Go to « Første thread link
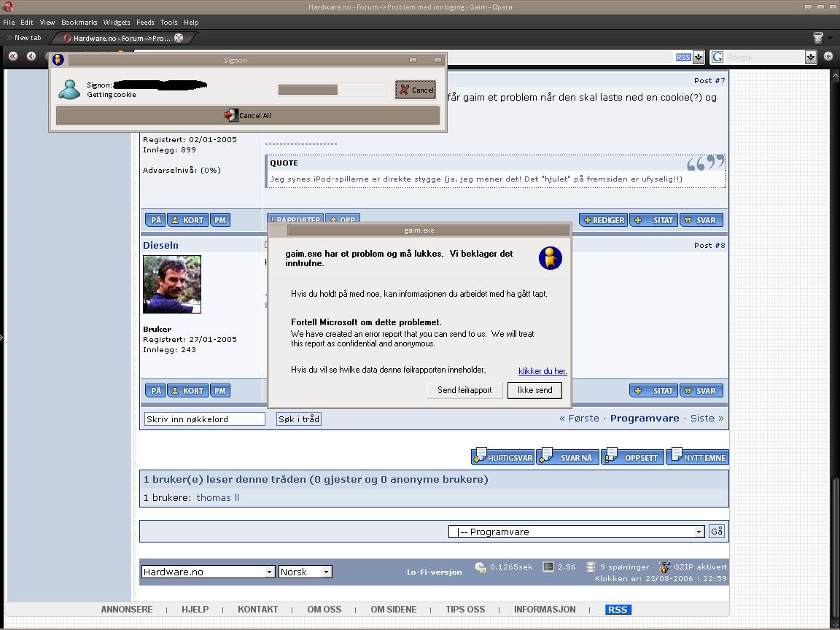 tap(579, 419)
